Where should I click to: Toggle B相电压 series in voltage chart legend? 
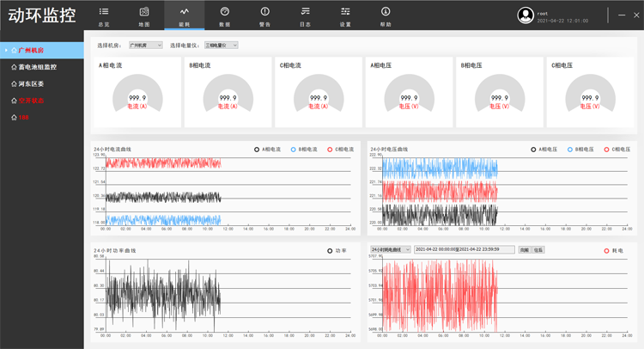570,150
